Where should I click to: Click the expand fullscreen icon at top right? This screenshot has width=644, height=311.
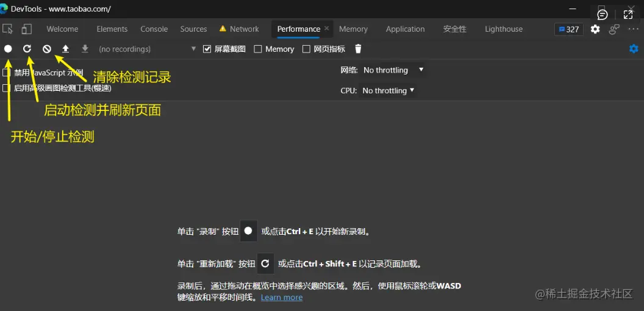tap(628, 15)
